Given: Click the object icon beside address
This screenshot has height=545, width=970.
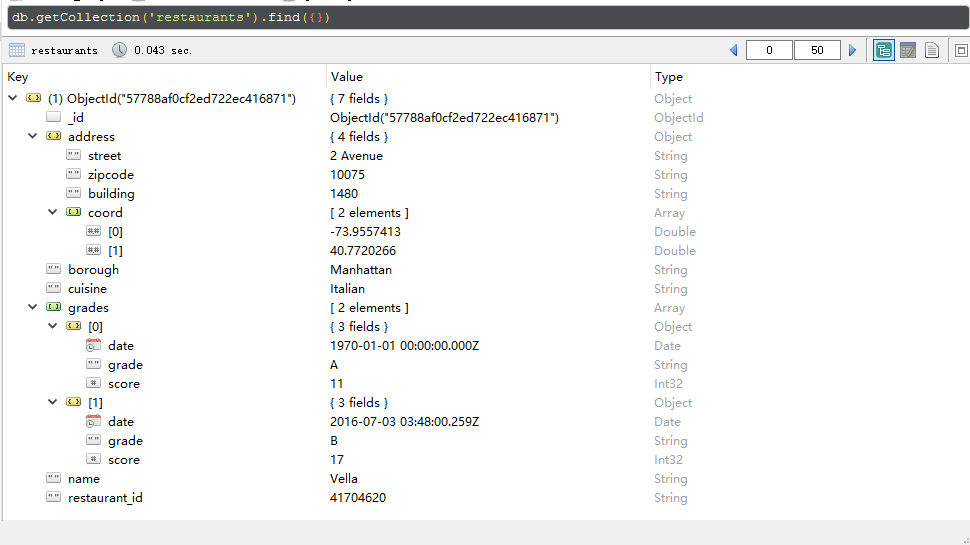Looking at the screenshot, I should point(54,136).
